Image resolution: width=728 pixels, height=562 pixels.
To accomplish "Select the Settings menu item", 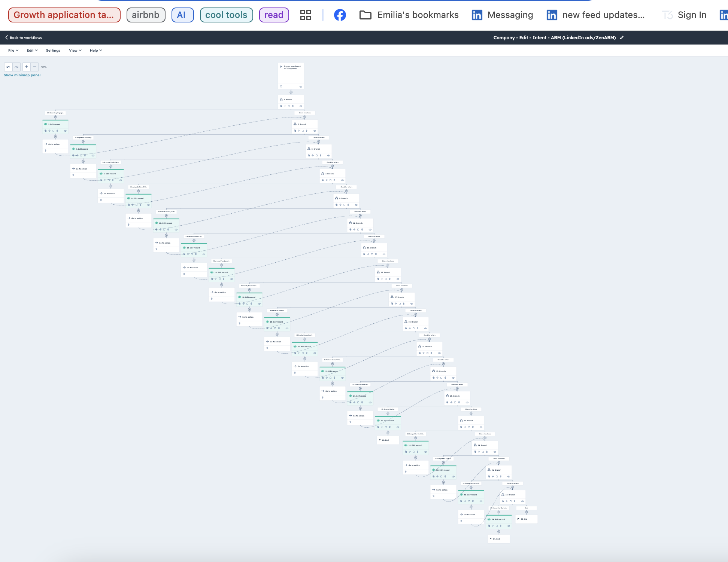I will pyautogui.click(x=53, y=50).
